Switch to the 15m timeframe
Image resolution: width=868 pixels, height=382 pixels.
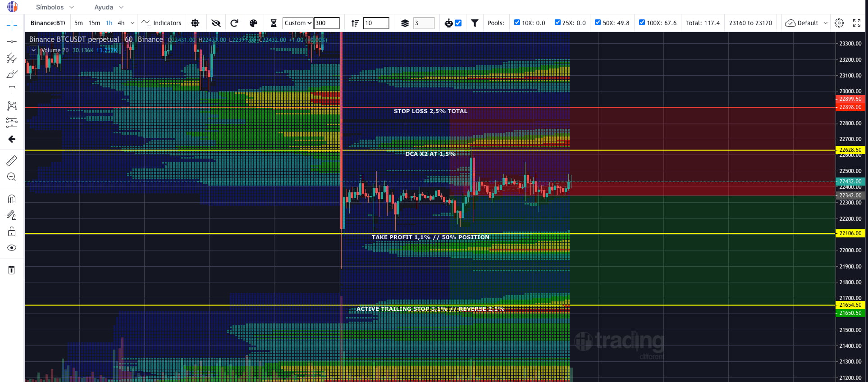[x=94, y=23]
